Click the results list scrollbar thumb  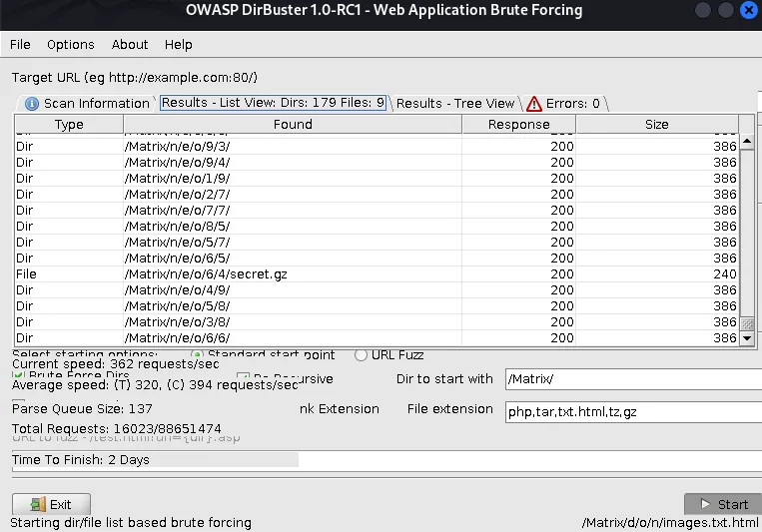(x=747, y=323)
